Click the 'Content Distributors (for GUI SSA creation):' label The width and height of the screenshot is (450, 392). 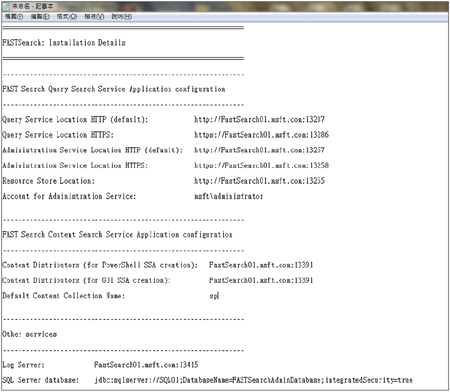coord(86,280)
